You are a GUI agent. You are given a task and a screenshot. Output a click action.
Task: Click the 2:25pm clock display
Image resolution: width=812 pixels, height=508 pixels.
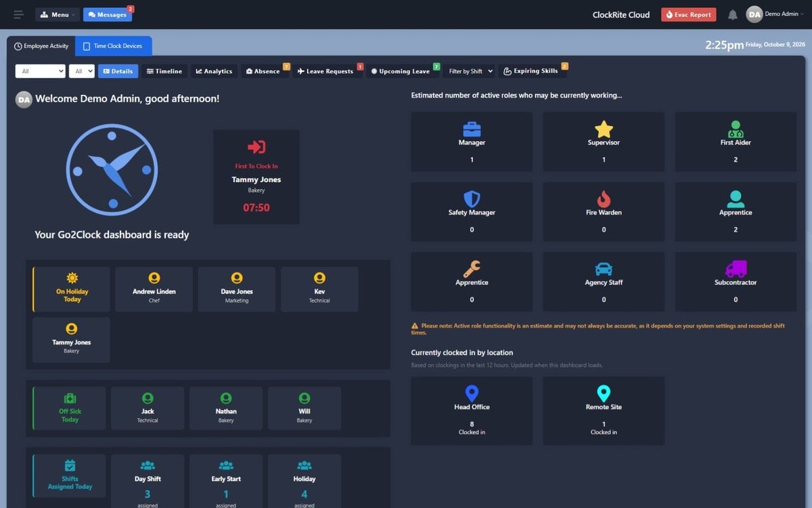724,45
